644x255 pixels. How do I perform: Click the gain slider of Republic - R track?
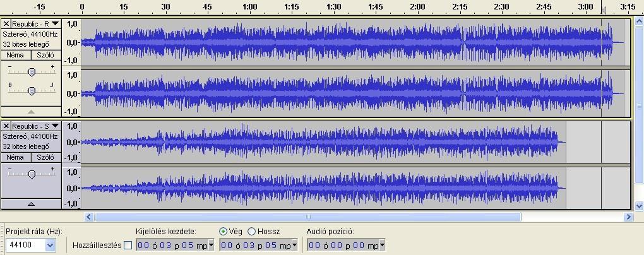(32, 72)
